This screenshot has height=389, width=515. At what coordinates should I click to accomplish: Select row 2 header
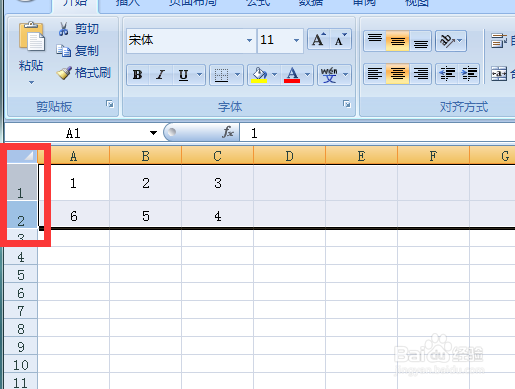[x=21, y=215]
